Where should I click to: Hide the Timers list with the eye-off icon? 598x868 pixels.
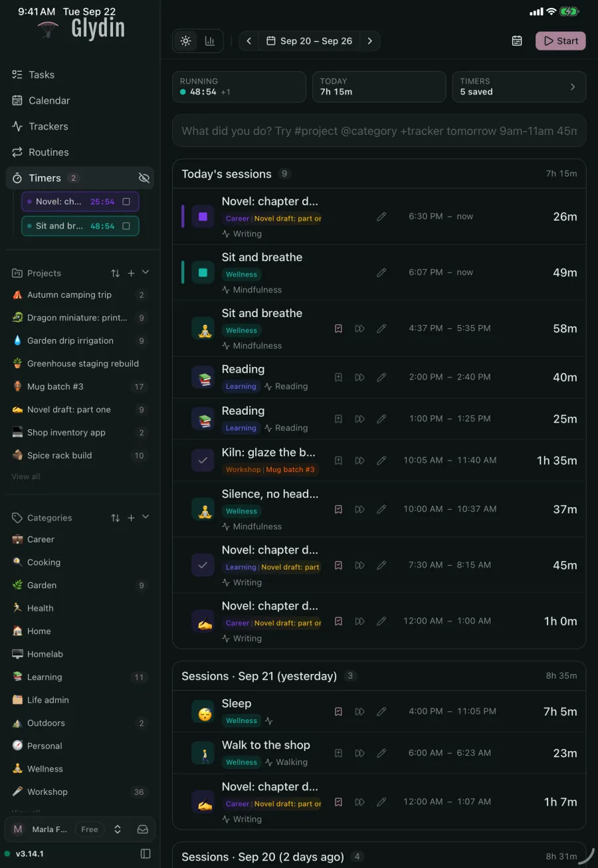tap(144, 178)
